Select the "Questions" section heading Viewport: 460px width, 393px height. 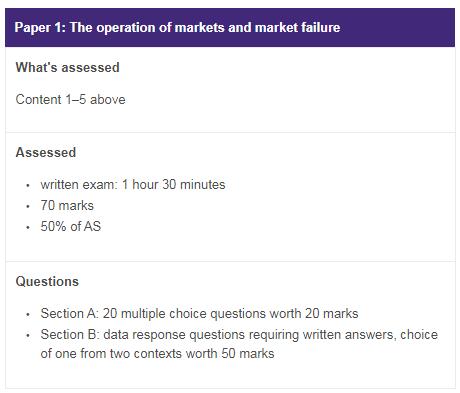[47, 281]
